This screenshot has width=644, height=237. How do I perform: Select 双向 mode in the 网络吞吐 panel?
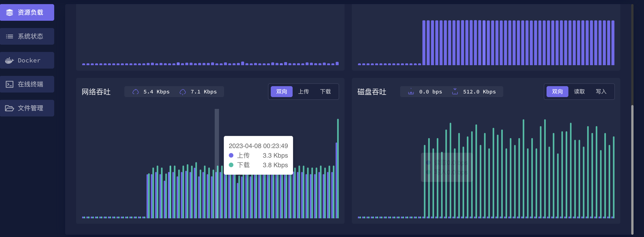pyautogui.click(x=281, y=92)
